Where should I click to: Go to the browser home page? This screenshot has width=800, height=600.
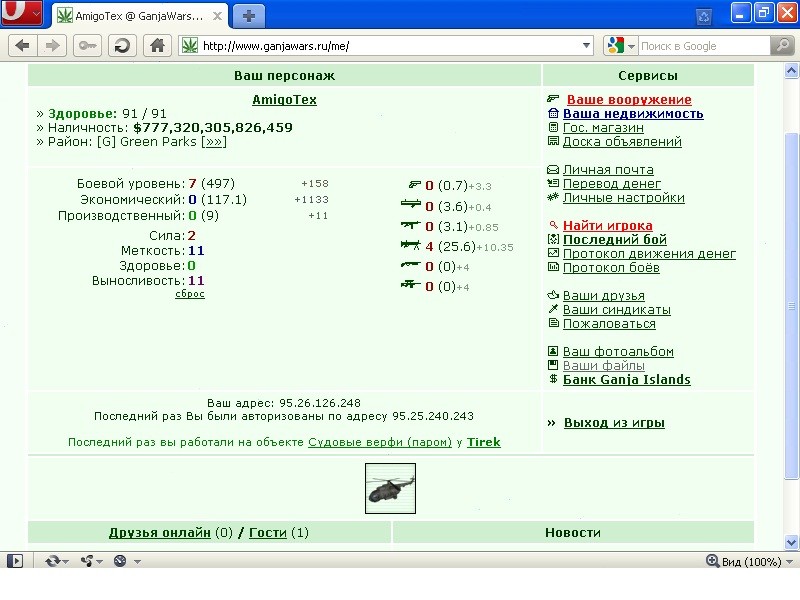pos(157,46)
